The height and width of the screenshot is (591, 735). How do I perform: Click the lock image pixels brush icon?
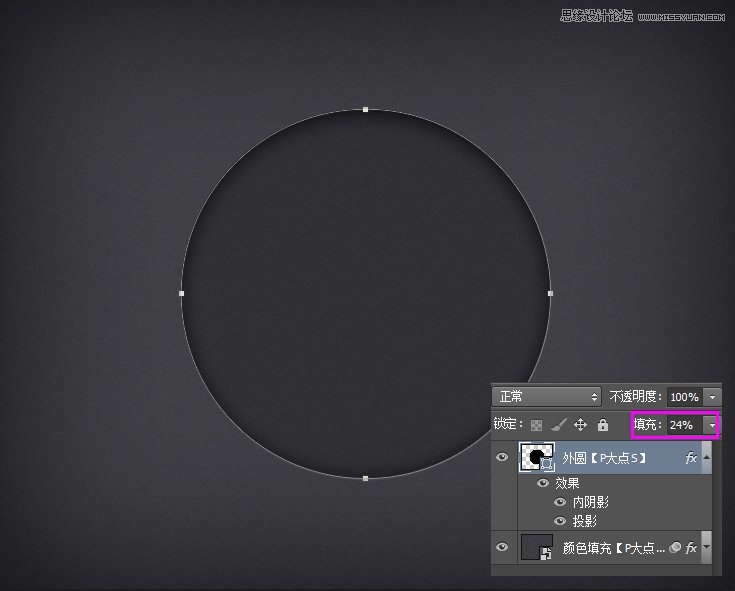[559, 425]
